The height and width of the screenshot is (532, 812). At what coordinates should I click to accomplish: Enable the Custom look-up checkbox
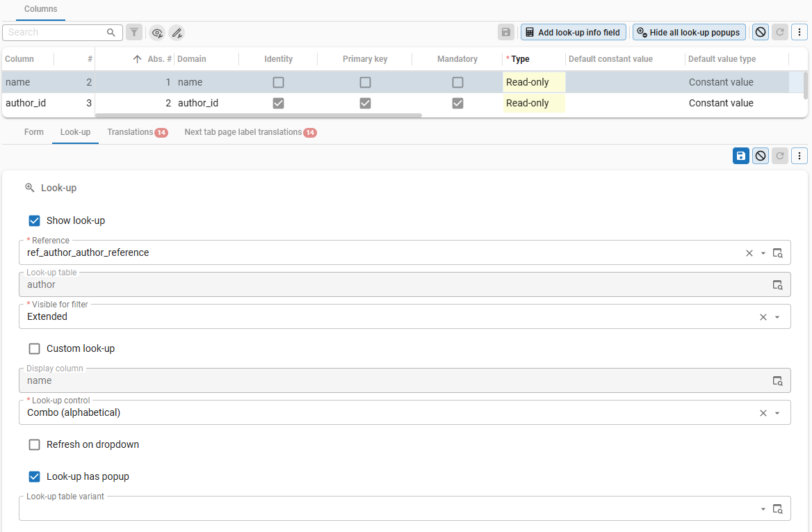[x=35, y=349]
